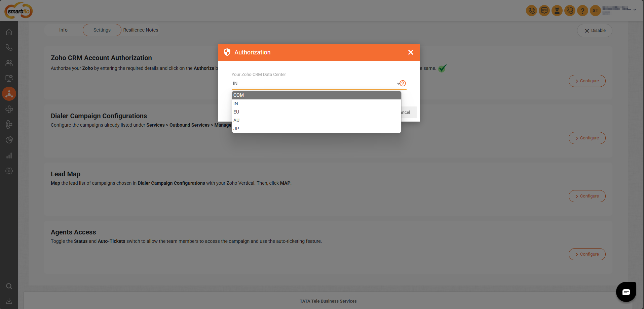Close the Authorization dialog
Screen dimensions: 644x309
click(x=411, y=52)
